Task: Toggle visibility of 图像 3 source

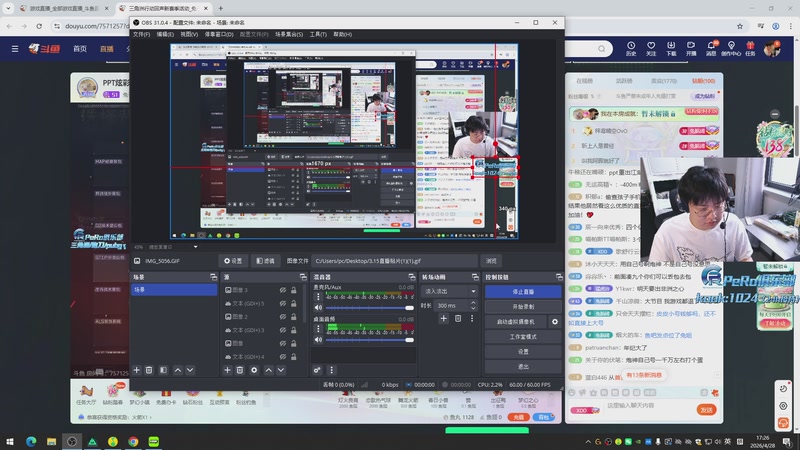Action: pos(283,290)
